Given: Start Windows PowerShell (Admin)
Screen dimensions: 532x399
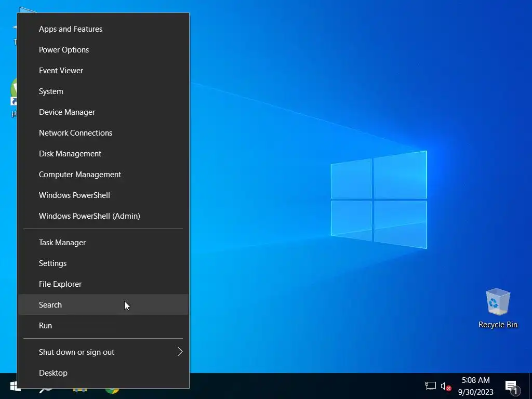Looking at the screenshot, I should 103,216.
